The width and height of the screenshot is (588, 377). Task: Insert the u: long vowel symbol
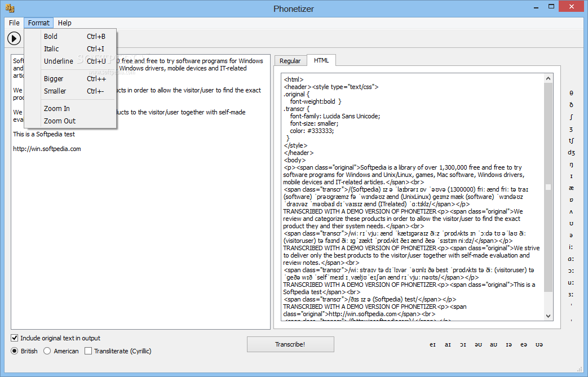pos(571,282)
